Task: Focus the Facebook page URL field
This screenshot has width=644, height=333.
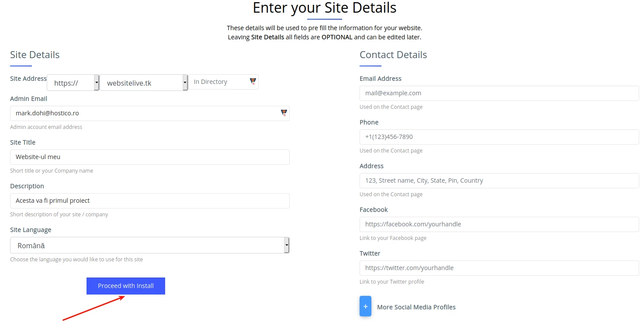Action: click(499, 224)
